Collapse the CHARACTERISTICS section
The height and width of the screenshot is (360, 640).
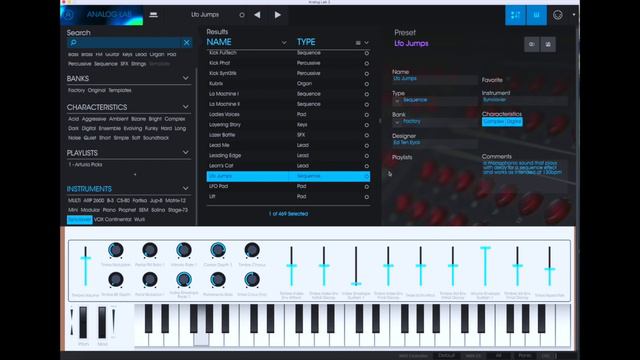point(186,107)
